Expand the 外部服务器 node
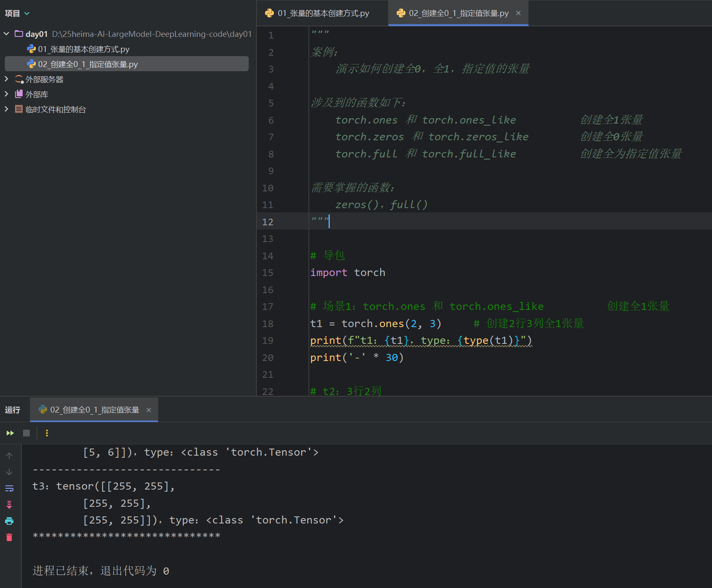 point(6,79)
